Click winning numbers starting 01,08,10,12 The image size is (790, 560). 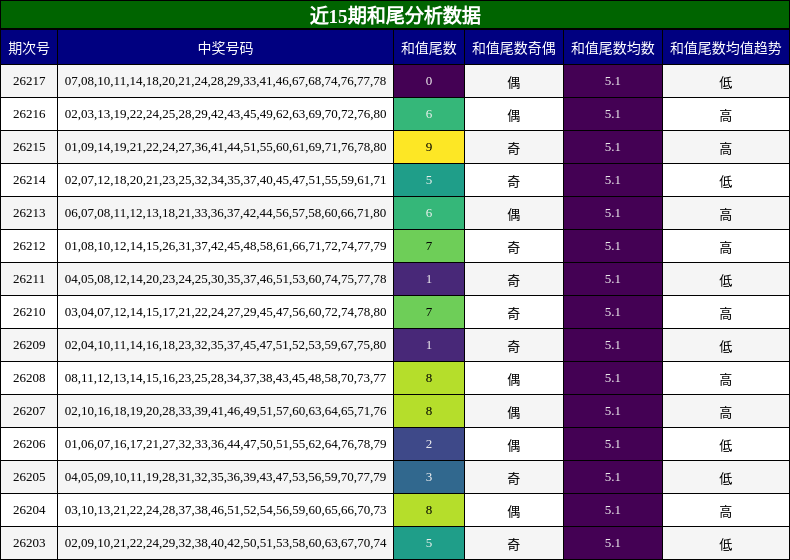coord(225,246)
